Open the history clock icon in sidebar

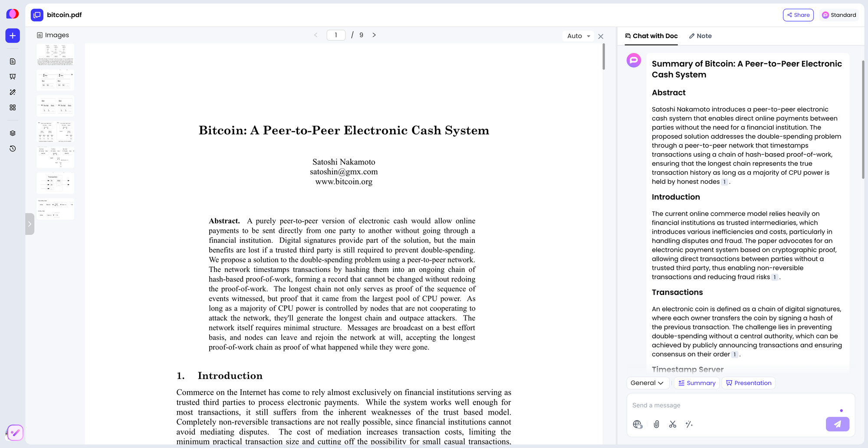pyautogui.click(x=13, y=149)
